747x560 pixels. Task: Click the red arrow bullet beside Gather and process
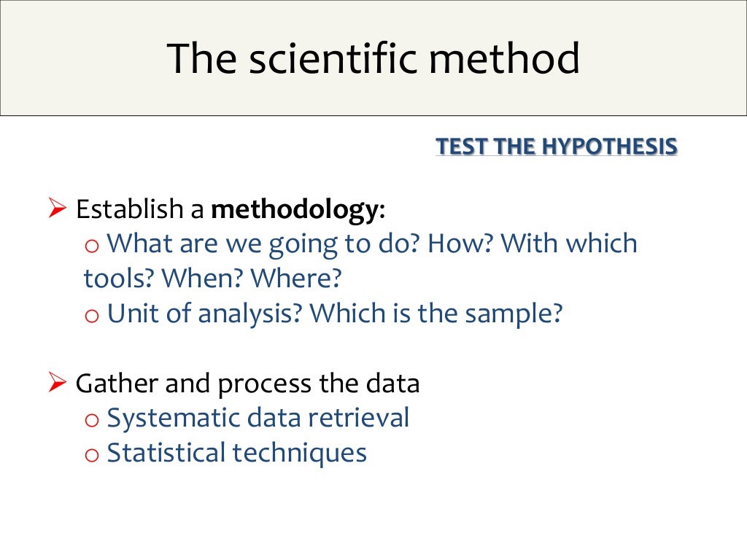[x=57, y=382]
